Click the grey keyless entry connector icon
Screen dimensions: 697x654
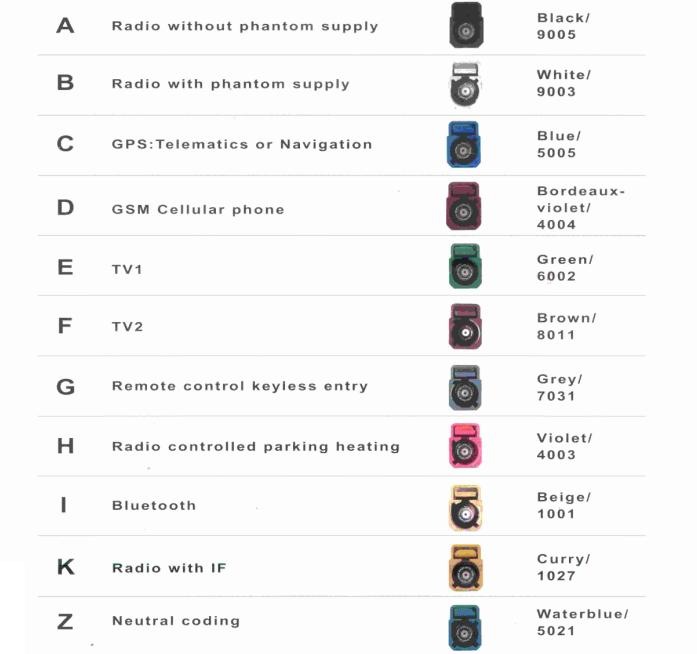click(x=465, y=387)
